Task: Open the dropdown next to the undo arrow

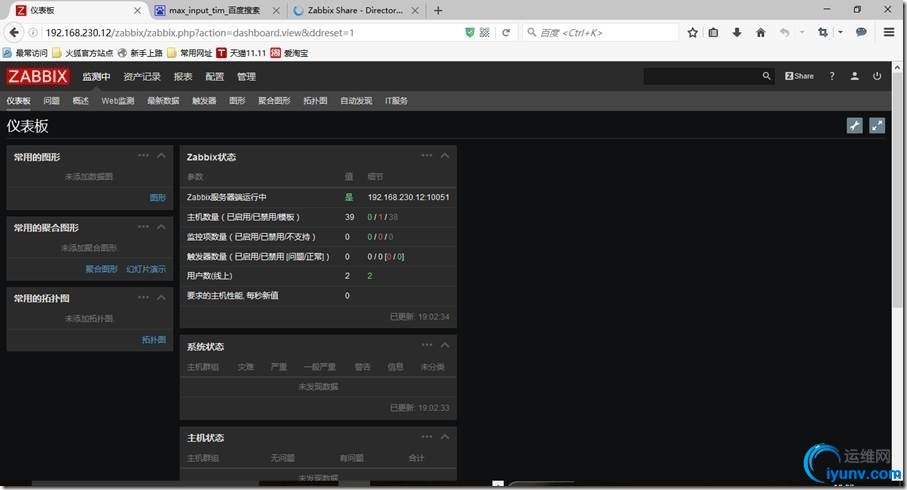Action: 802,33
